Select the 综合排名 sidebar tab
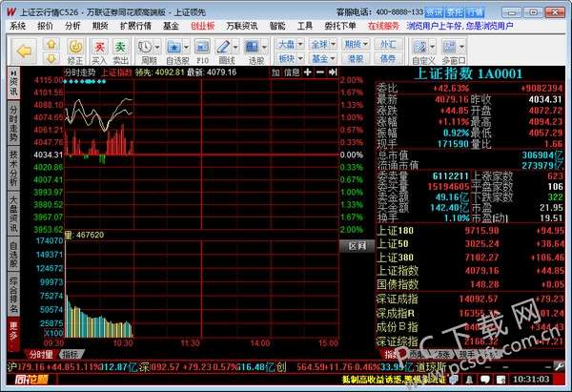Viewport: 572px width, 392px height. click(x=13, y=296)
